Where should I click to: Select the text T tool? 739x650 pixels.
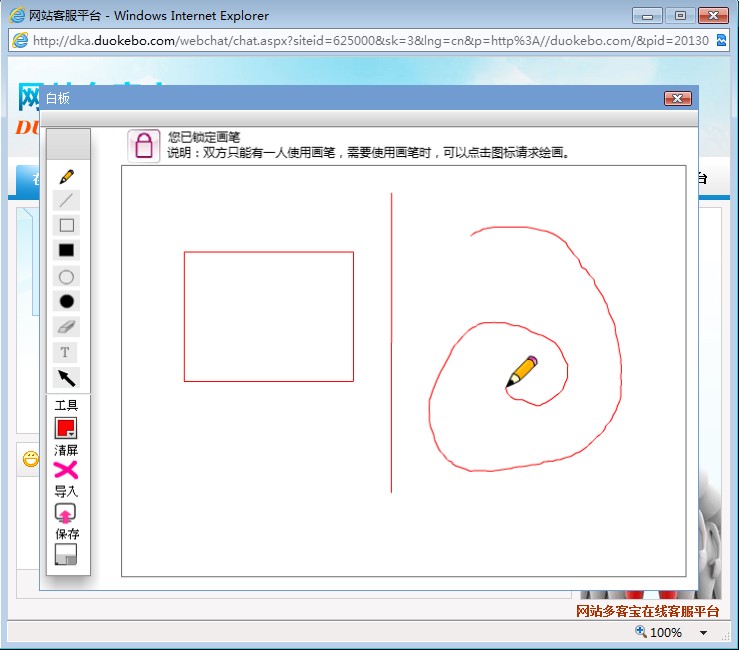(x=66, y=353)
